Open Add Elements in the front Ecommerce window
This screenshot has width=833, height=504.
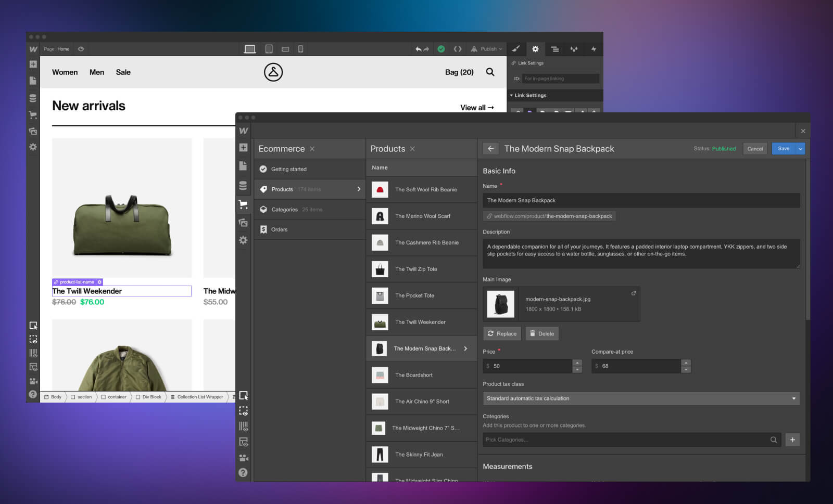[243, 148]
